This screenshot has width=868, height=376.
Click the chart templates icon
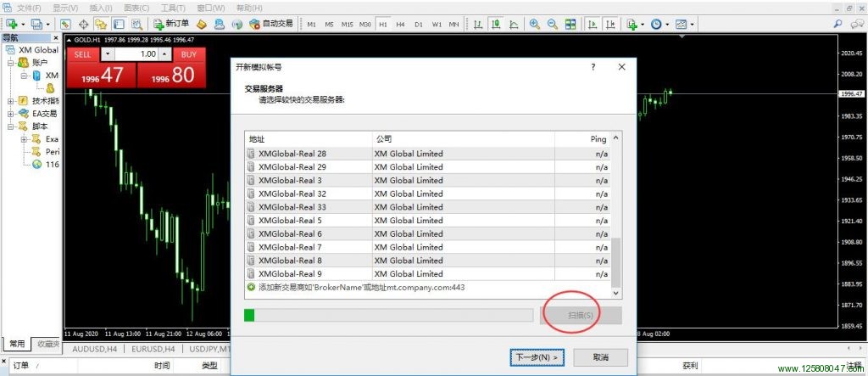pyautogui.click(x=681, y=24)
